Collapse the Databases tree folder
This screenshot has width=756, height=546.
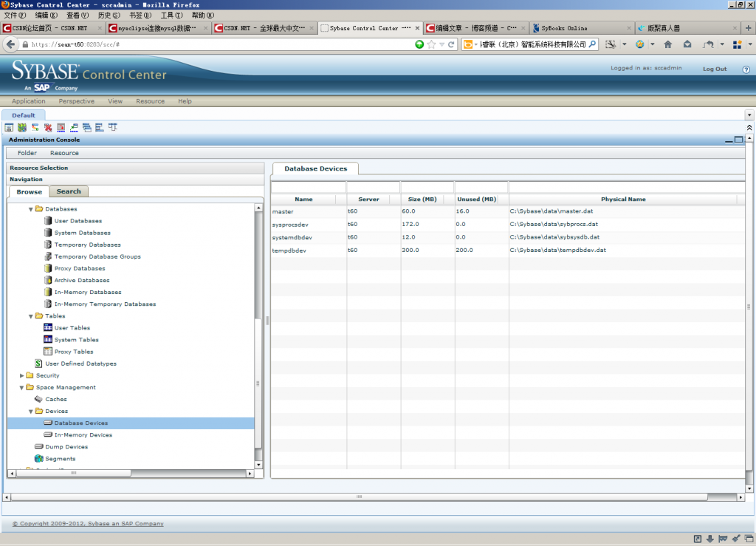point(30,209)
